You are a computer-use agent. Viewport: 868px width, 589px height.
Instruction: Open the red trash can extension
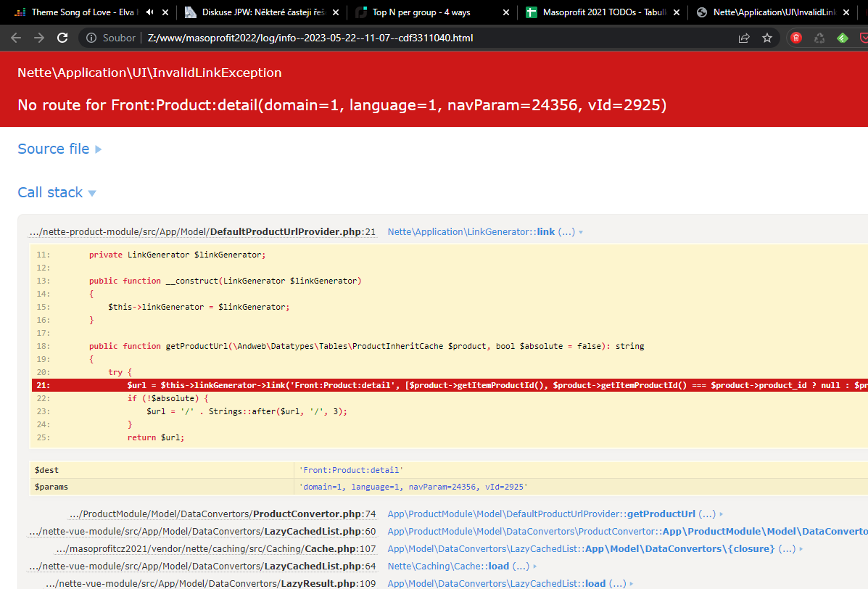[x=796, y=38]
